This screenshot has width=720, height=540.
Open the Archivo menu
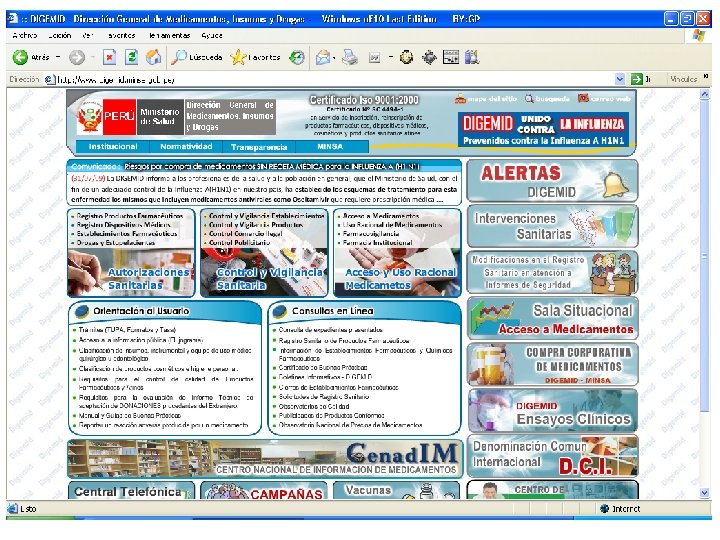click(25, 35)
